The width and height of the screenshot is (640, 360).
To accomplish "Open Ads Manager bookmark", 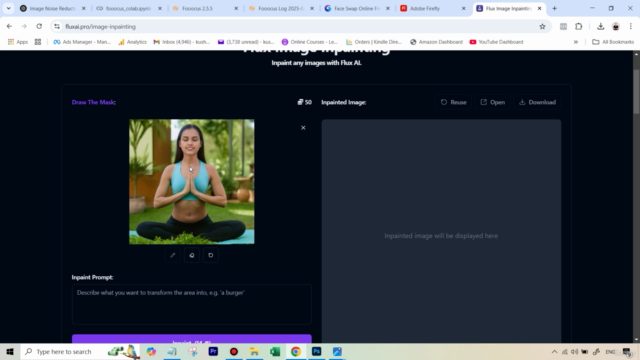I will click(82, 42).
